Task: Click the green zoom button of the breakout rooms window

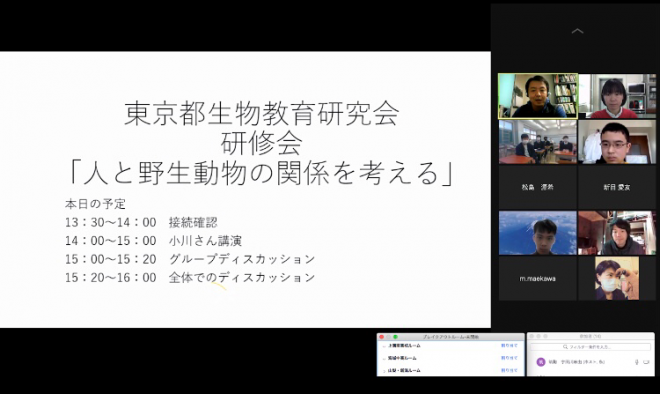Action: 395,337
